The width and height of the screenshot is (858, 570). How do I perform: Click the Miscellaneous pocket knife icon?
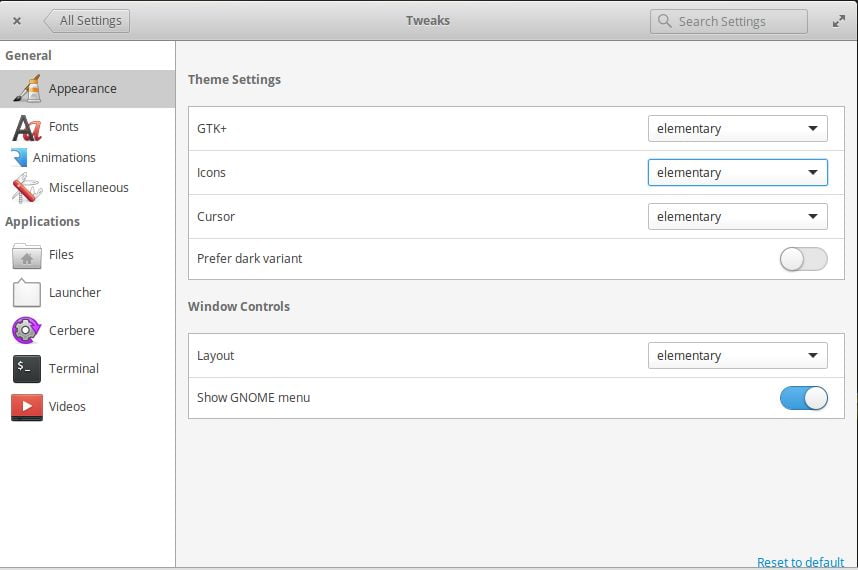[27, 188]
